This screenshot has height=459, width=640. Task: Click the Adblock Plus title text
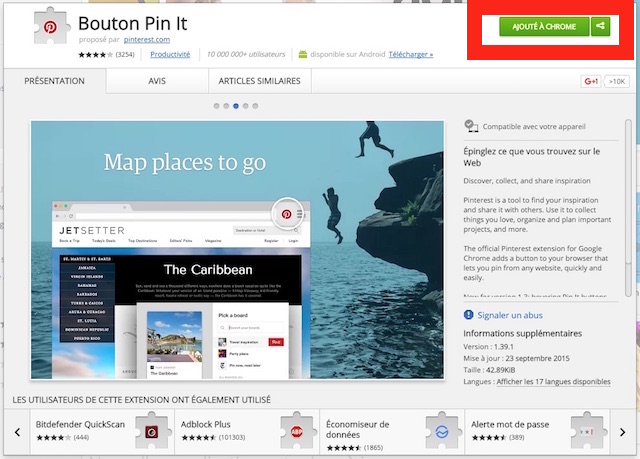(x=206, y=424)
